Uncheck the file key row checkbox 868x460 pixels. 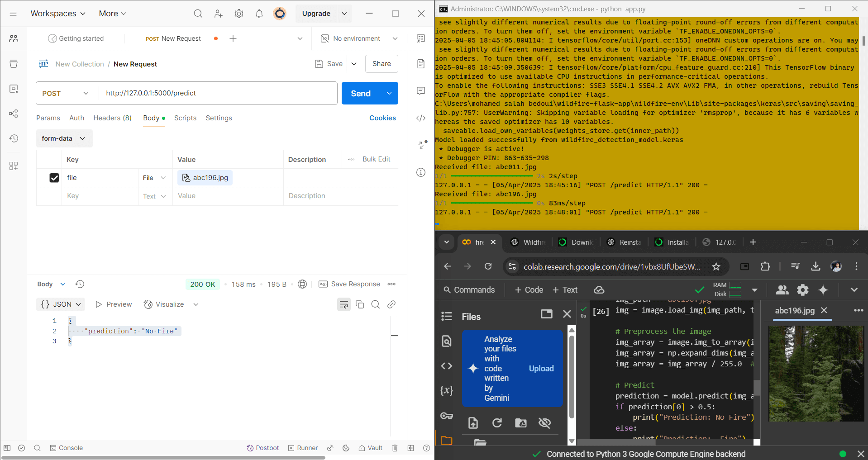(54, 178)
